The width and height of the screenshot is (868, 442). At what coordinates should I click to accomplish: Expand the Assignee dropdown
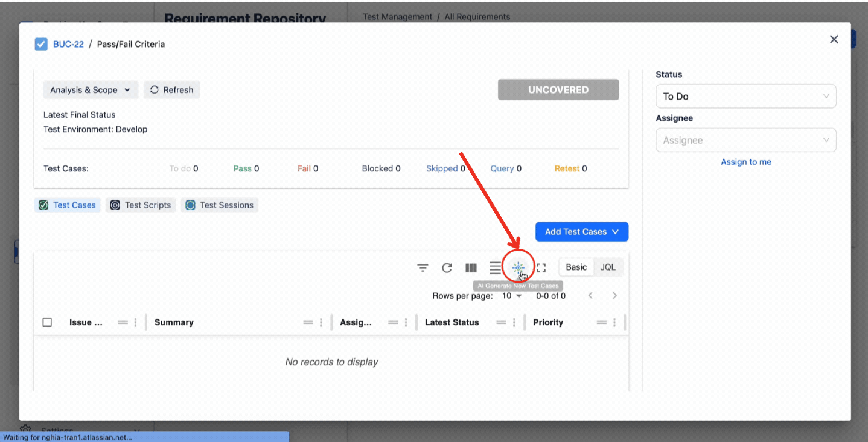(x=745, y=140)
